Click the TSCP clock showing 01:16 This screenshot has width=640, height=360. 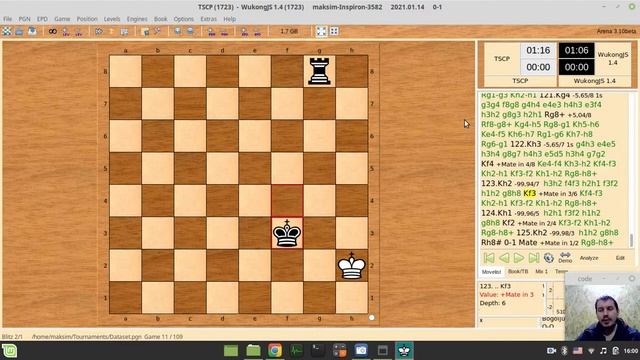tap(538, 50)
